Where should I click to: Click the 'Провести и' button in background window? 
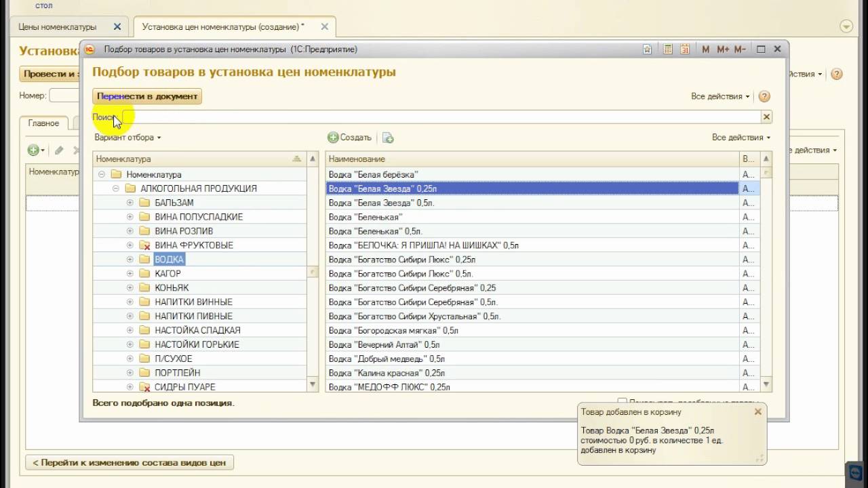tap(50, 74)
